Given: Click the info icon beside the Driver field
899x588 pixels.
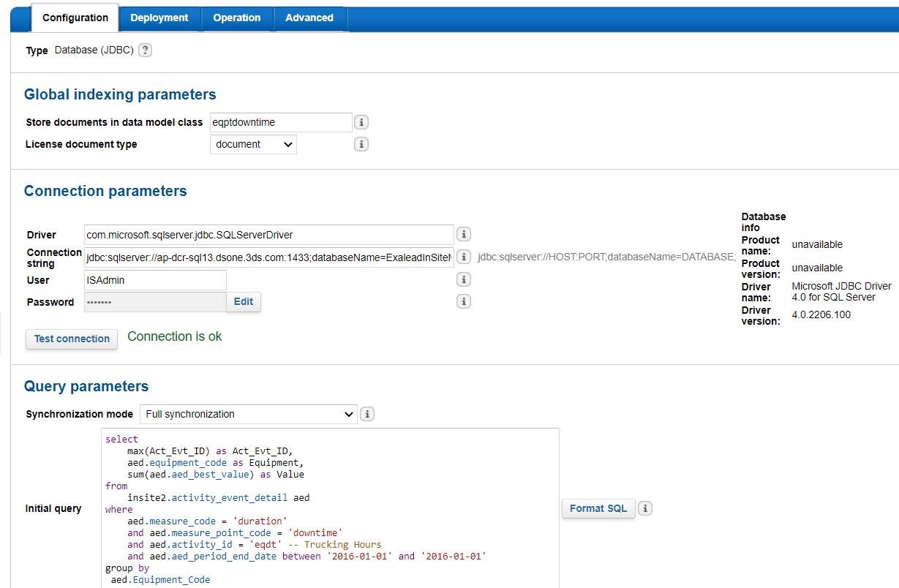Looking at the screenshot, I should pos(463,235).
